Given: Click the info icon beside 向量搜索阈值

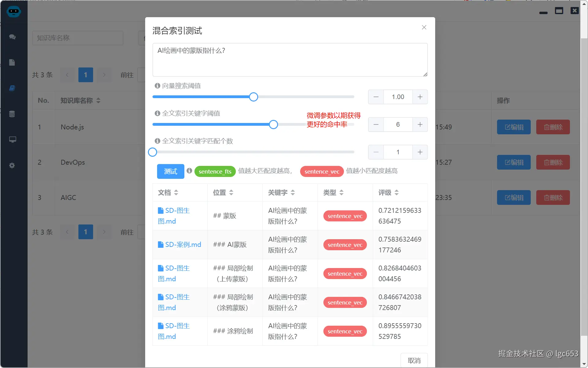Looking at the screenshot, I should click(x=158, y=86).
